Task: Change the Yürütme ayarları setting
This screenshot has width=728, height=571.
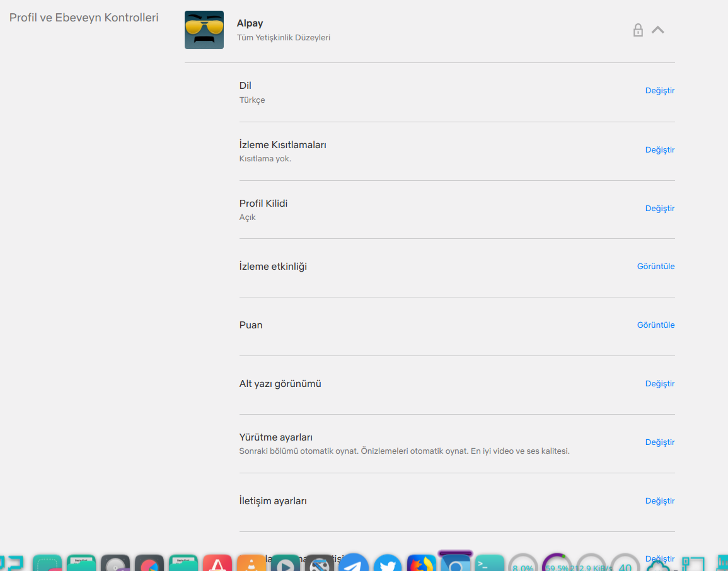Action: (660, 442)
